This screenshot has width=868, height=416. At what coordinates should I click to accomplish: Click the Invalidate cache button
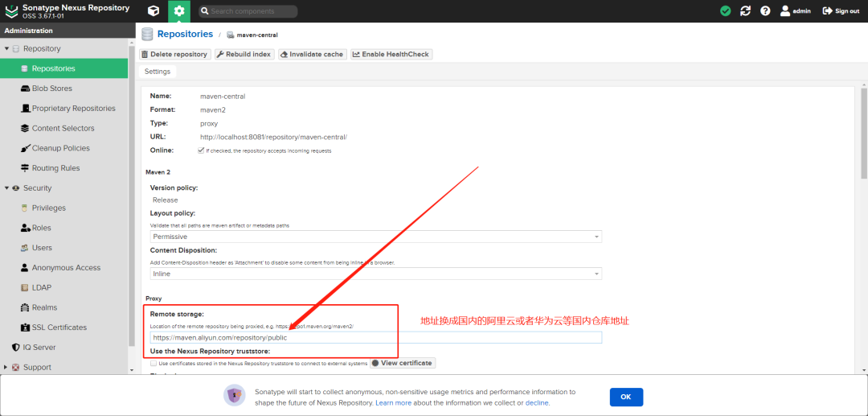[x=312, y=54]
